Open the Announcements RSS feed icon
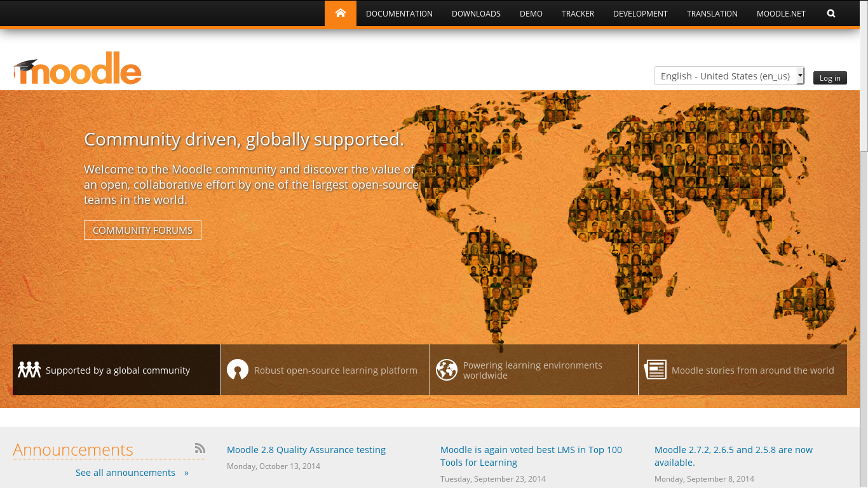Image resolution: width=868 pixels, height=488 pixels. (200, 448)
